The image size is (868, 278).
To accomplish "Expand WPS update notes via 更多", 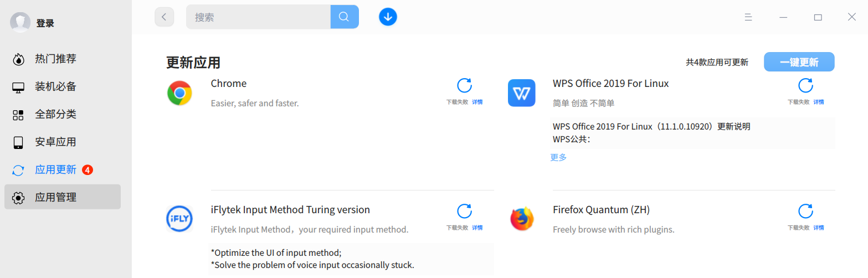I will (558, 157).
